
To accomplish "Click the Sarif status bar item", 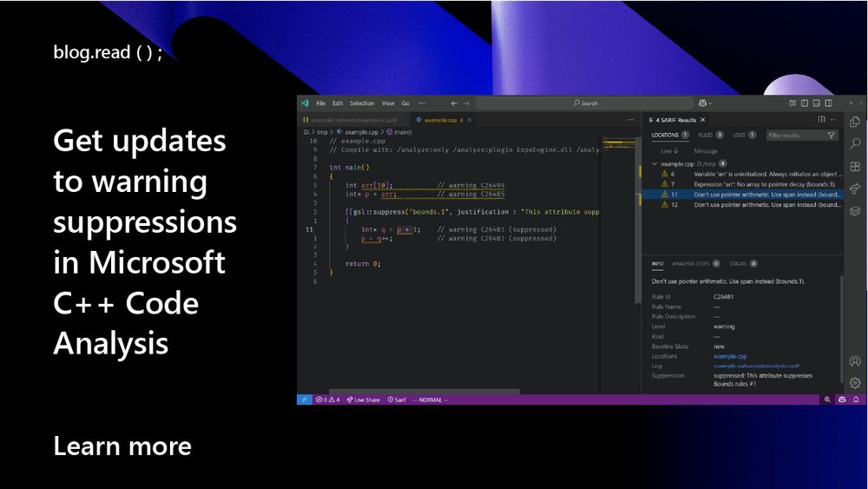I will [x=397, y=400].
